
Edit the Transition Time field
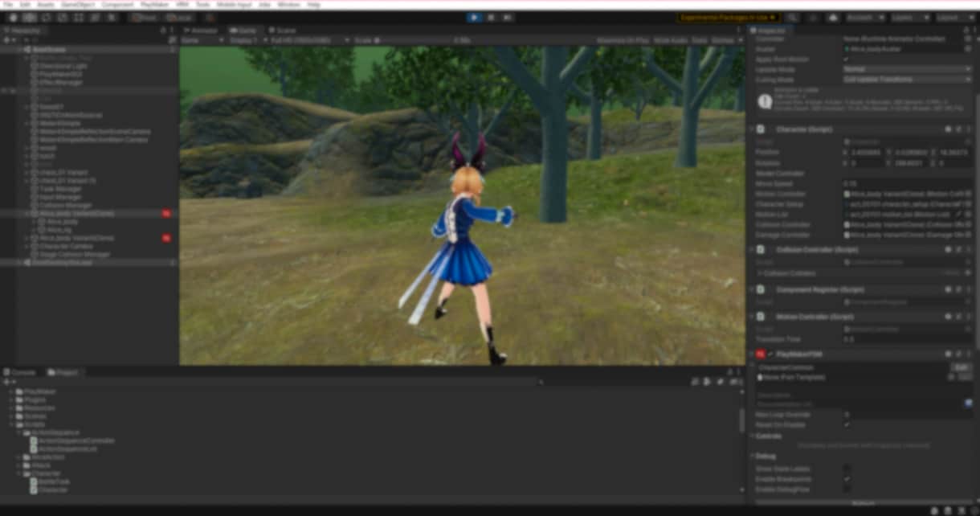pos(908,339)
